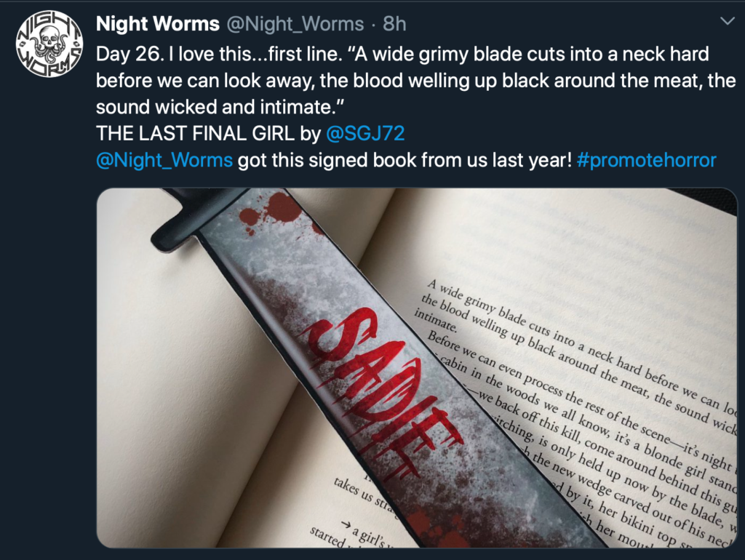Open the Night Worms display name
The image size is (745, 560).
(x=158, y=24)
